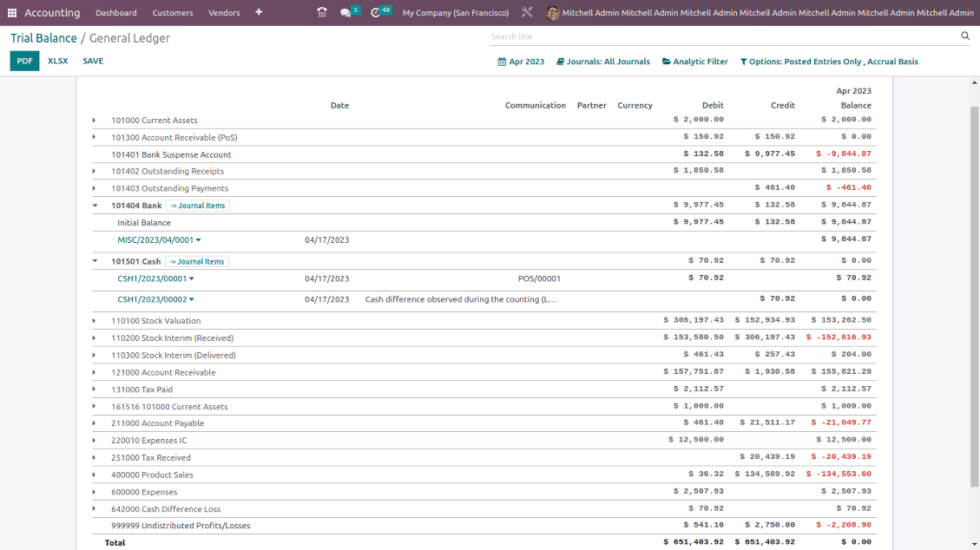Click the -152,616.93 balance value
980x550 pixels.
point(839,337)
